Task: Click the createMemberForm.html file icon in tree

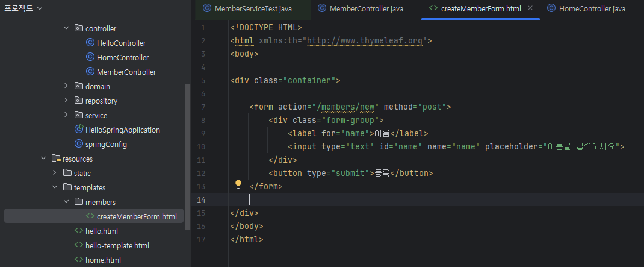Action: [90, 216]
